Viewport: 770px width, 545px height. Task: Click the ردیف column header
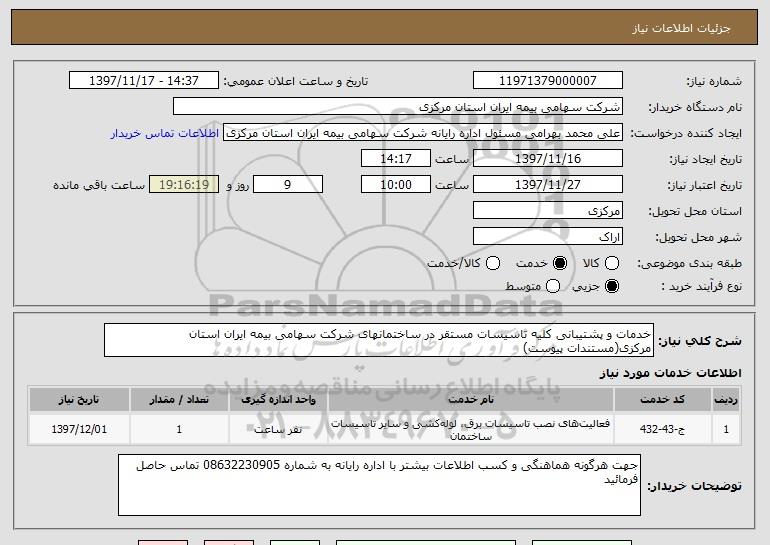[726, 400]
